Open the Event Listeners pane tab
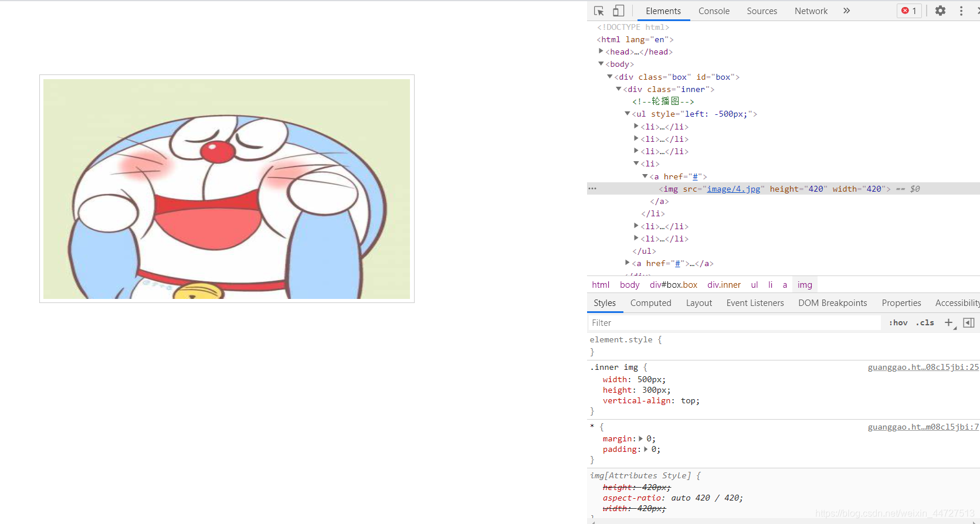980x524 pixels. [x=755, y=303]
